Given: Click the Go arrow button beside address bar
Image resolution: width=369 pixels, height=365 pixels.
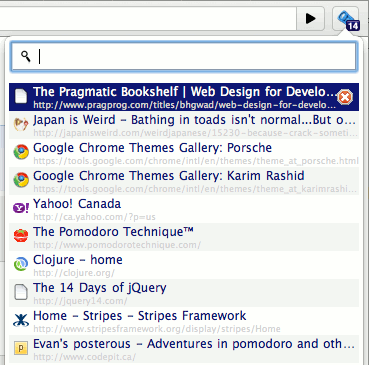Looking at the screenshot, I should tap(311, 19).
